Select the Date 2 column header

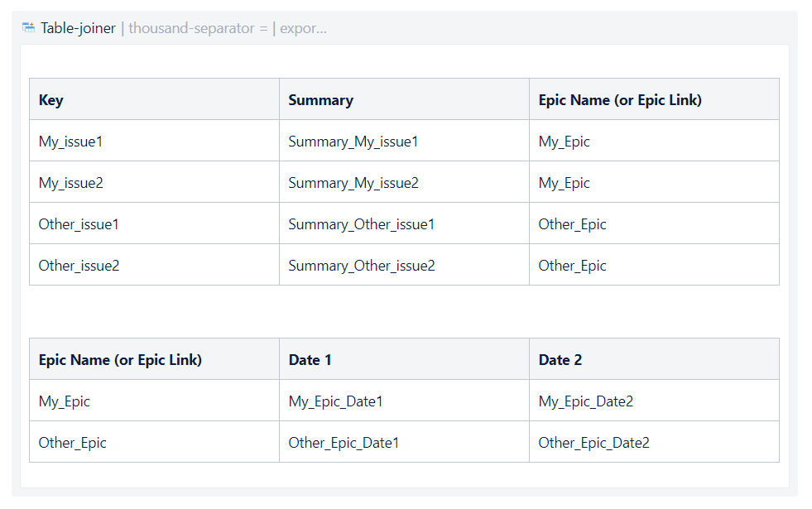click(560, 359)
